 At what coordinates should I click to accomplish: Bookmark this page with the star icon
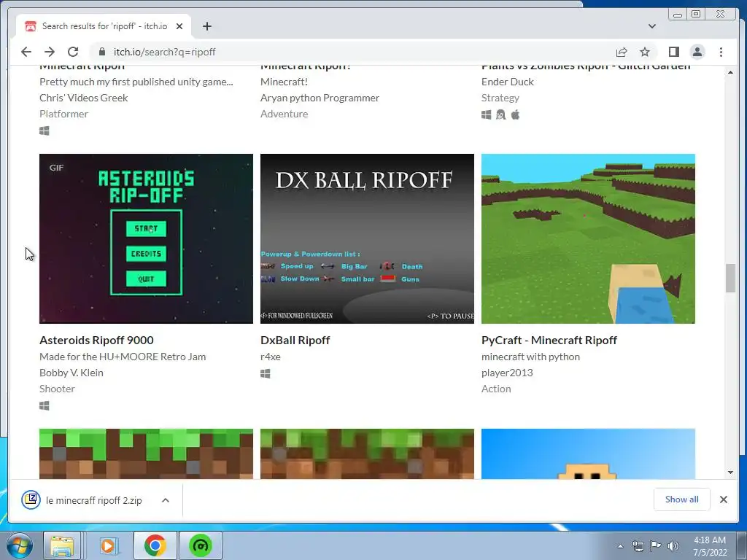[x=645, y=52]
